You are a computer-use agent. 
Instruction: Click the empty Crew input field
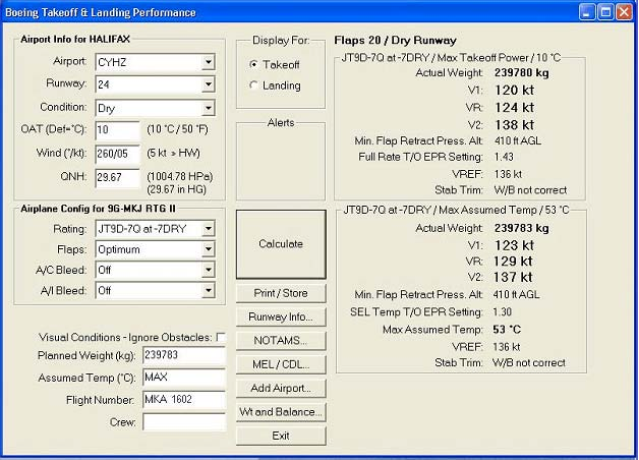pyautogui.click(x=184, y=422)
